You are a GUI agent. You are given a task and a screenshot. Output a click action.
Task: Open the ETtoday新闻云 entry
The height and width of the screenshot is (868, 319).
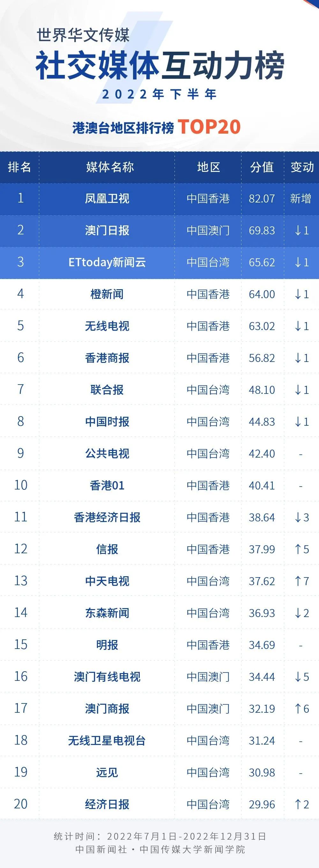[x=107, y=262]
